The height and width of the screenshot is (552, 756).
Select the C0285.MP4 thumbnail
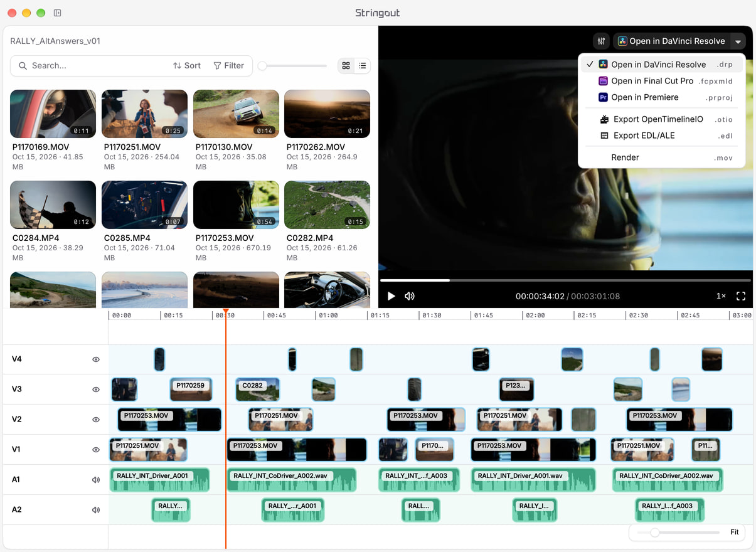click(x=144, y=204)
